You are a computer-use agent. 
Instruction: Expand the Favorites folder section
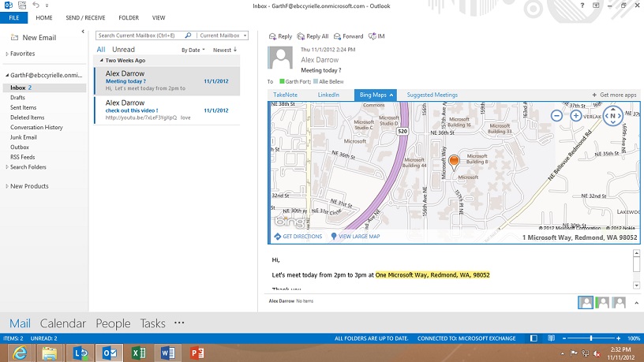(x=7, y=54)
